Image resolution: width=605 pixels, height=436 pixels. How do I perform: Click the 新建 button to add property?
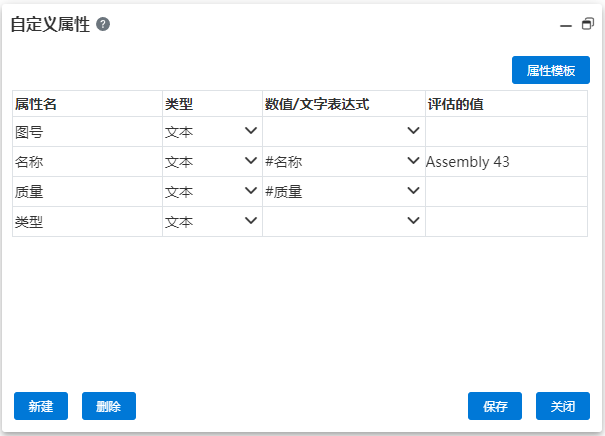click(41, 406)
